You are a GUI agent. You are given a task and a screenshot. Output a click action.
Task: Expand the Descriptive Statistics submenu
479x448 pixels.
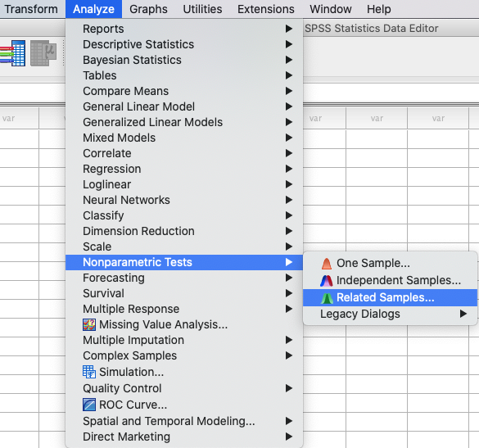coord(184,44)
